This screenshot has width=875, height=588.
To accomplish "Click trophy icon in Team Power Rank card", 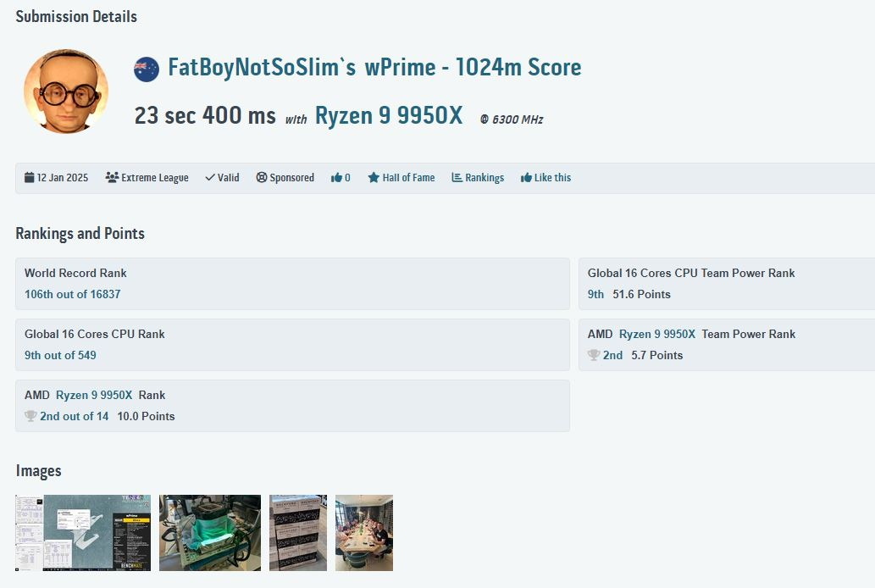I will tap(594, 355).
